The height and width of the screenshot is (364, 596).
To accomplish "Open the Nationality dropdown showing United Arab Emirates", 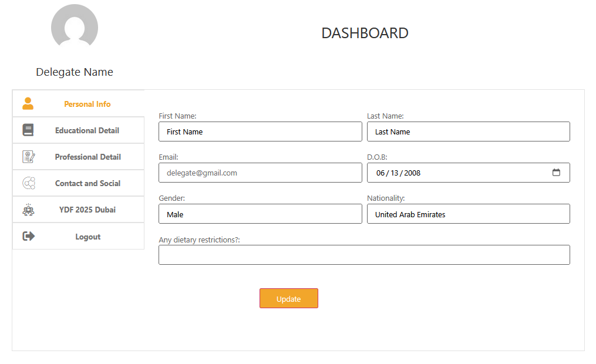I will click(469, 214).
